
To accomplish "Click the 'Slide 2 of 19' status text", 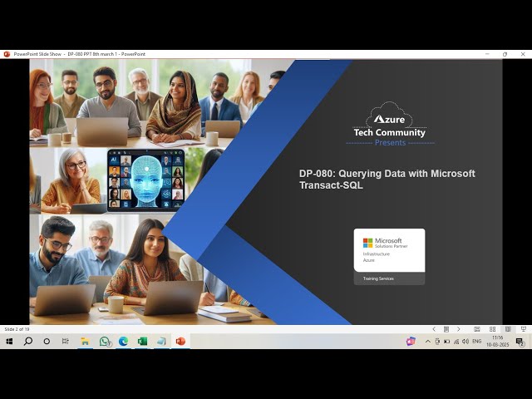I will [x=17, y=329].
